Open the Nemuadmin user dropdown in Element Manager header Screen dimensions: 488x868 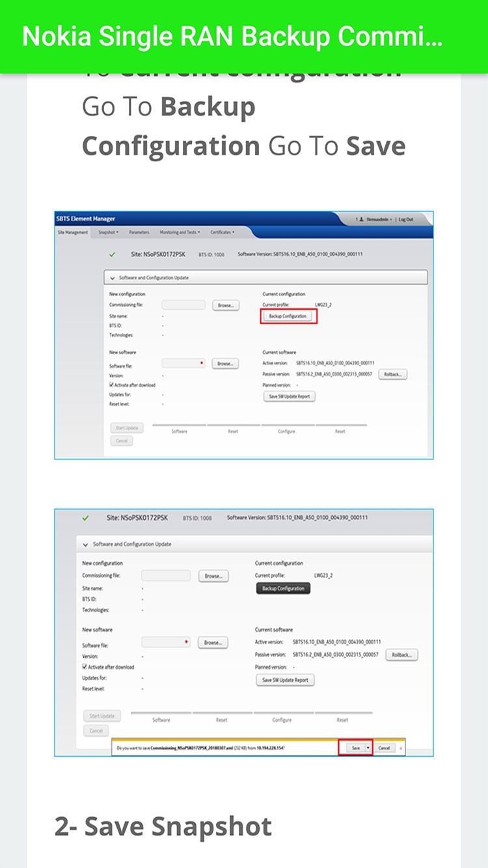[379, 220]
